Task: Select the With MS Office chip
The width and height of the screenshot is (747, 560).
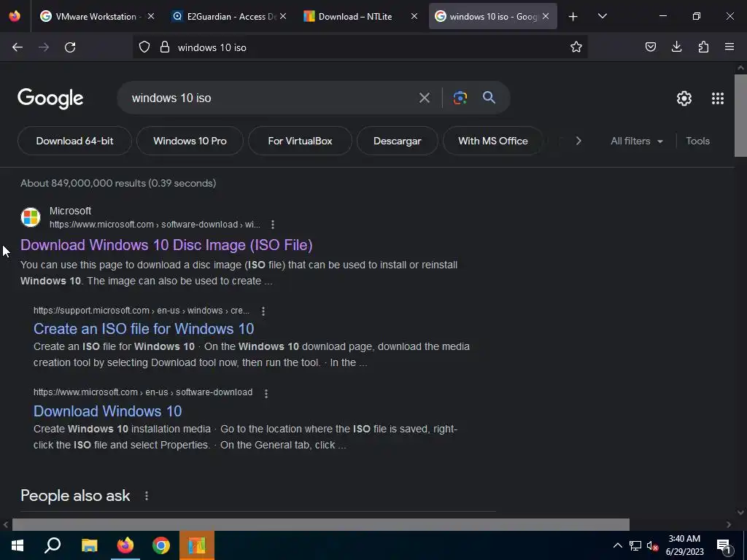Action: [492, 141]
